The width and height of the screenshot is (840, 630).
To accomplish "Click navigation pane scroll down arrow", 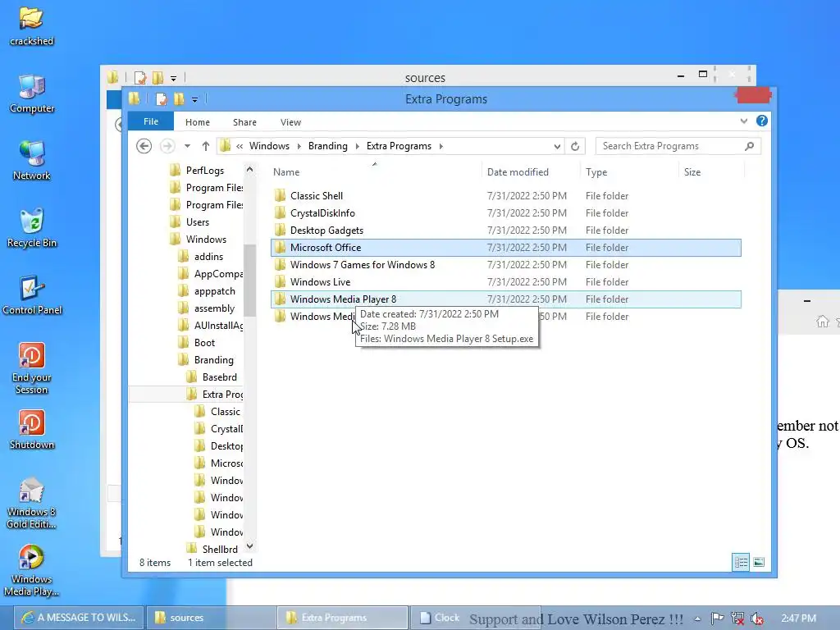I will point(249,546).
